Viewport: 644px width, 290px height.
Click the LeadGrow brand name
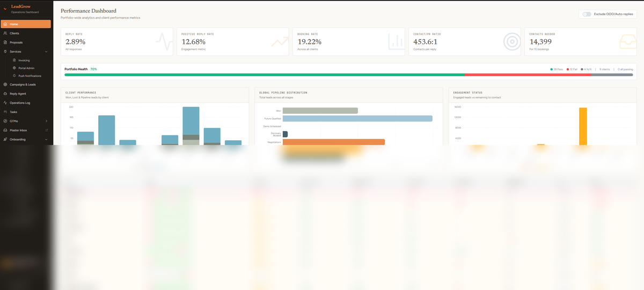21,6
